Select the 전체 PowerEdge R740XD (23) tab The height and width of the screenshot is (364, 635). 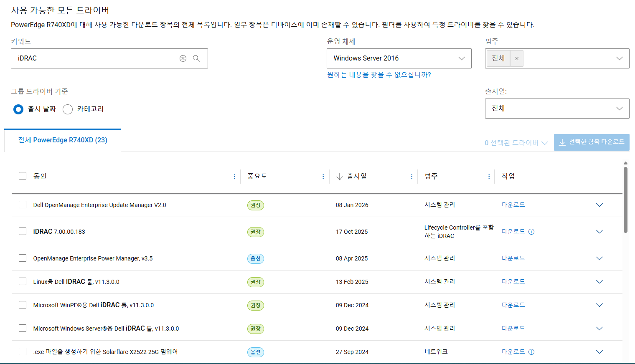pos(63,140)
